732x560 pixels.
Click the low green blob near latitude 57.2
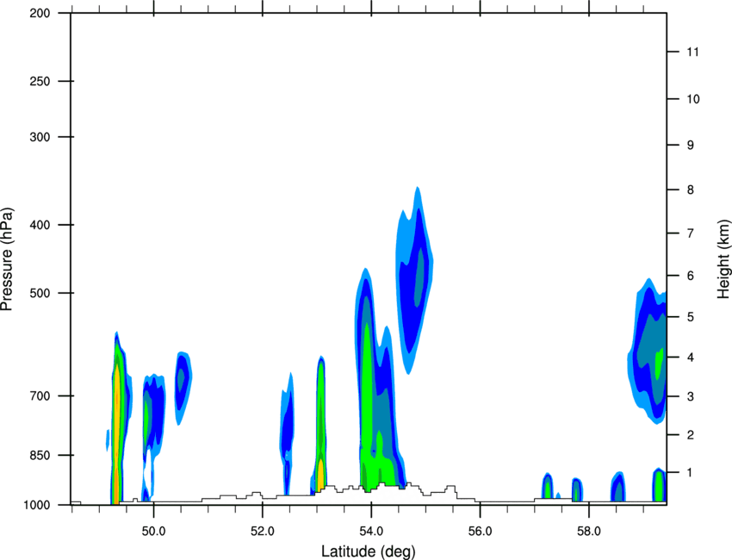coord(548,487)
